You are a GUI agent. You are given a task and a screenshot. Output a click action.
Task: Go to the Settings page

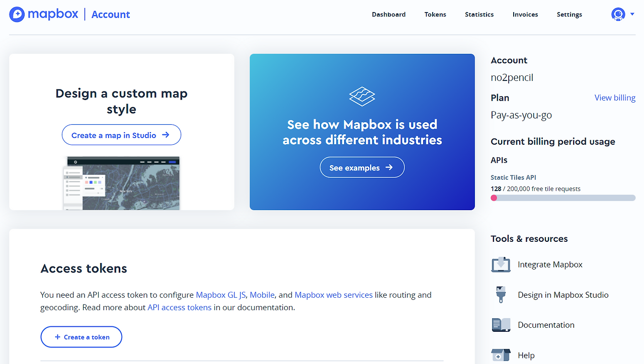569,14
